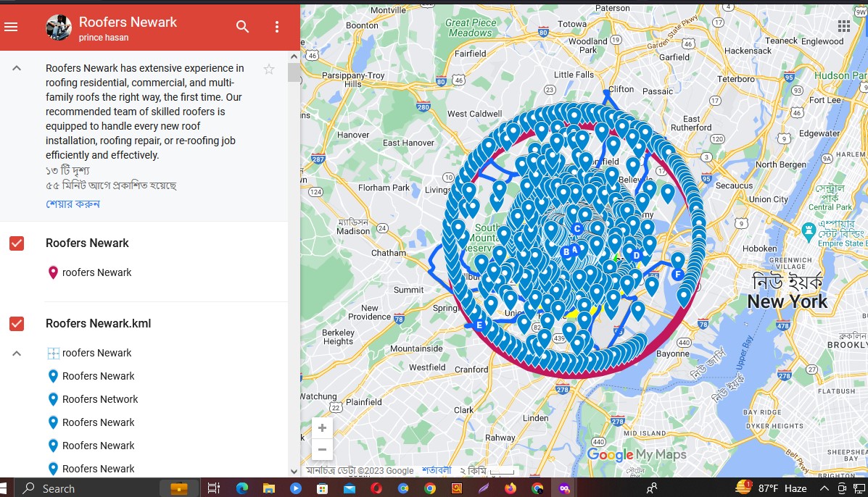Zoom in on the map
The image size is (868, 497).
[x=322, y=428]
